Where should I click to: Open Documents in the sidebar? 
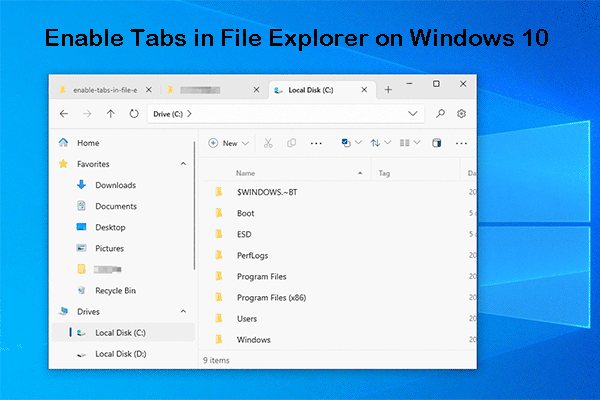pyautogui.click(x=116, y=206)
